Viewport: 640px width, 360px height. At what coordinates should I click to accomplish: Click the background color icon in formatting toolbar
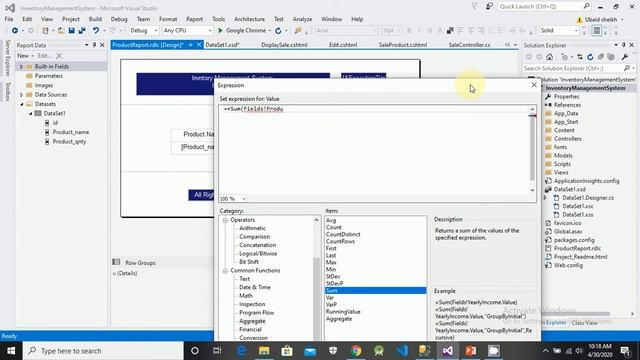coord(450,31)
